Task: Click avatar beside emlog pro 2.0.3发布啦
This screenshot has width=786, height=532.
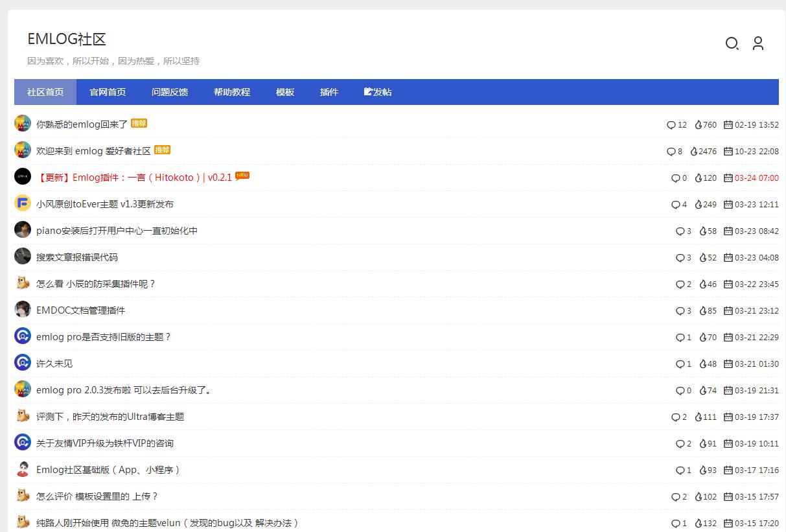Action: 23,389
